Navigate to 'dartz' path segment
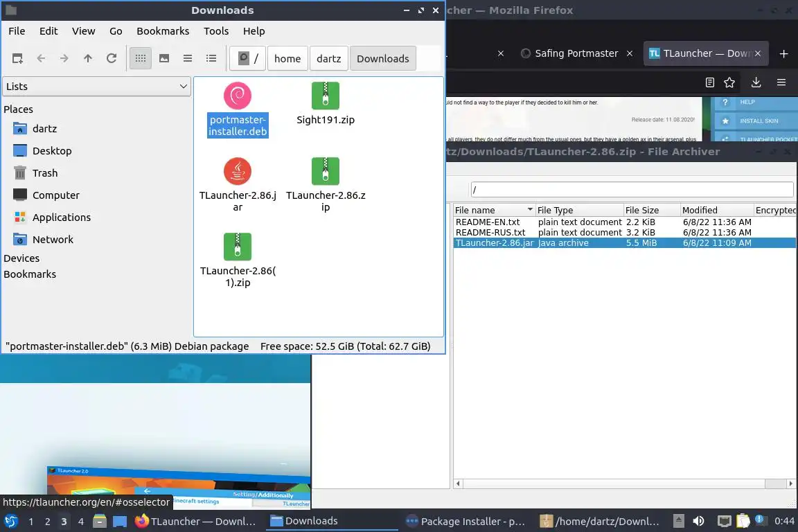This screenshot has height=532, width=798. click(329, 59)
